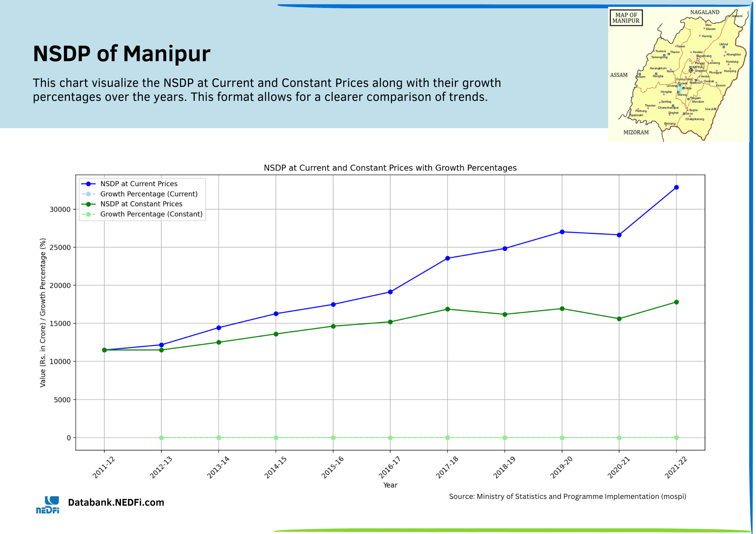
Task: Select NSDP at Constant Prices legend entry
Action: click(141, 204)
